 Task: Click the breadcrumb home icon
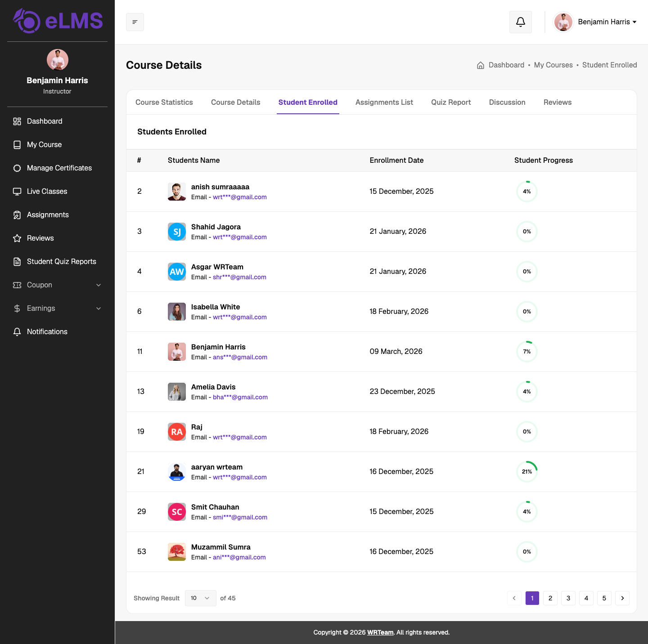click(x=481, y=65)
